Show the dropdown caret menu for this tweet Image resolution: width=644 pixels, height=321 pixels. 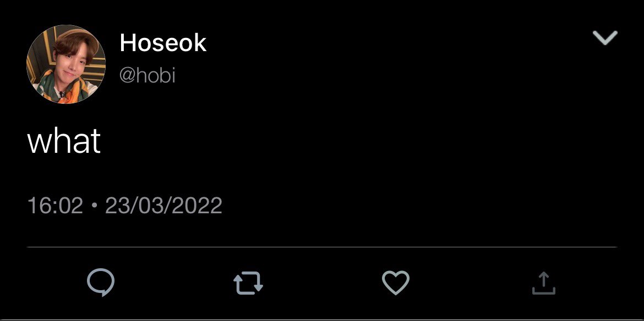605,38
